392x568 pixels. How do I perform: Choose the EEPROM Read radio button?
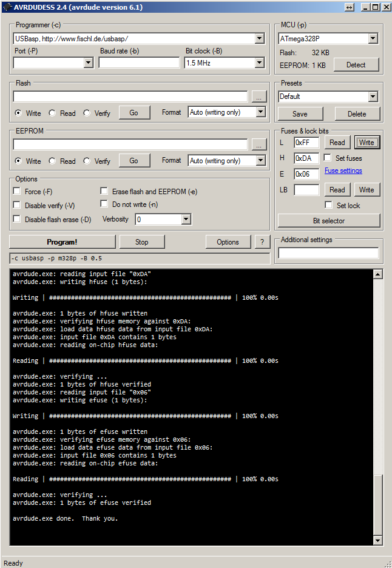[x=52, y=161]
